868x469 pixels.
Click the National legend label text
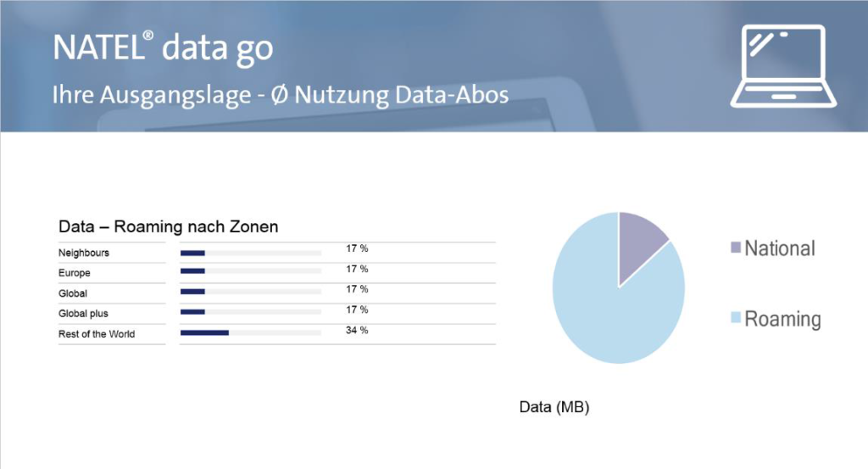click(780, 248)
